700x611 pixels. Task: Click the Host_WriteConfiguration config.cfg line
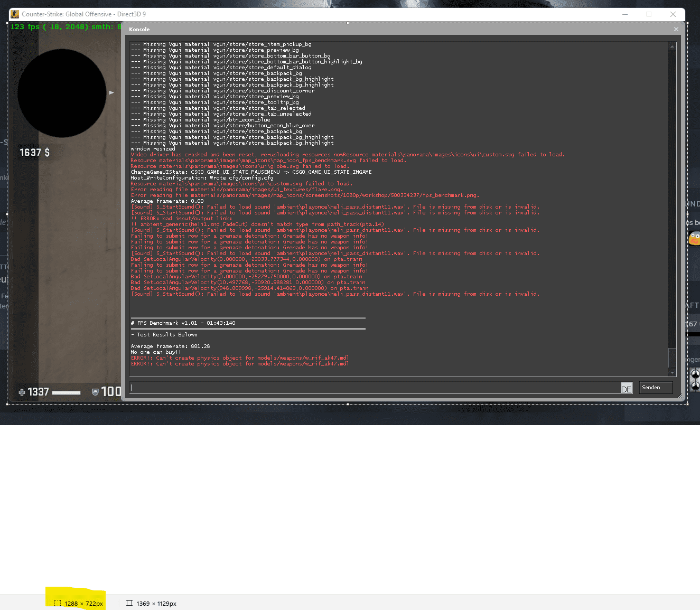click(202, 178)
